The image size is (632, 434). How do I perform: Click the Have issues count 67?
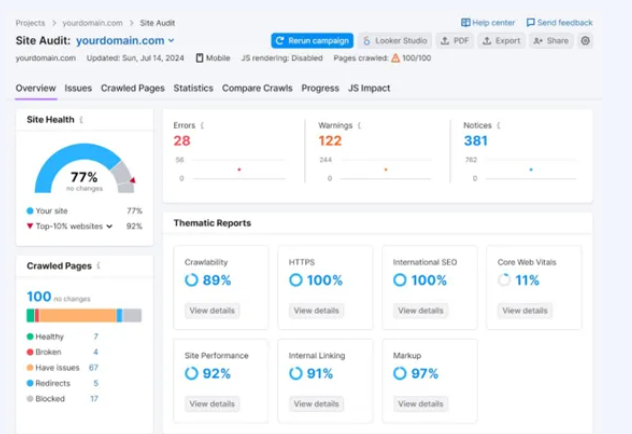tap(94, 368)
